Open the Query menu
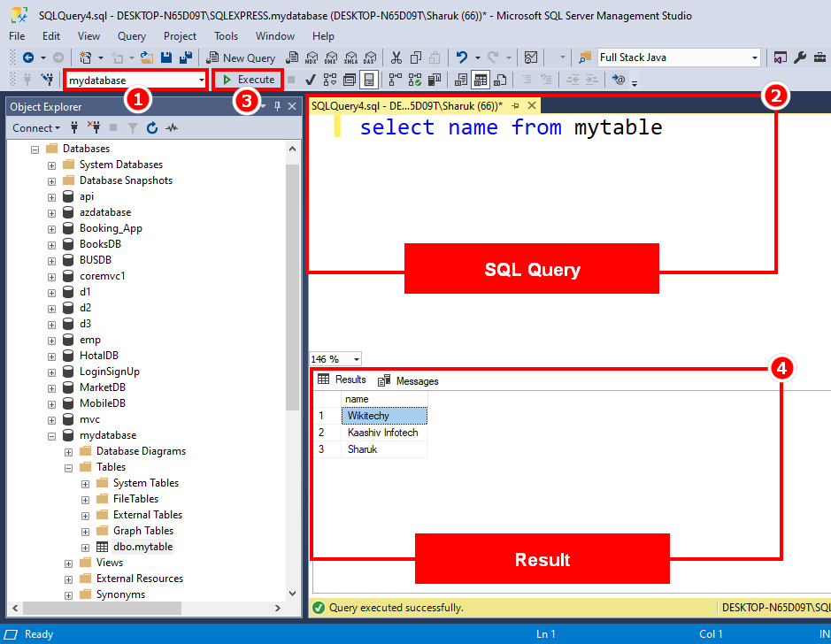Screen dimensions: 831x644 pos(131,36)
